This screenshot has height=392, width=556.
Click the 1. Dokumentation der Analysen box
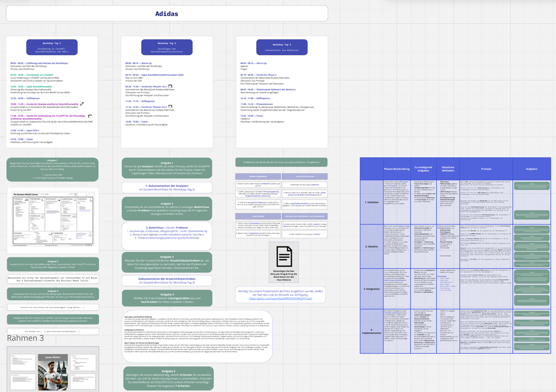[x=167, y=188]
